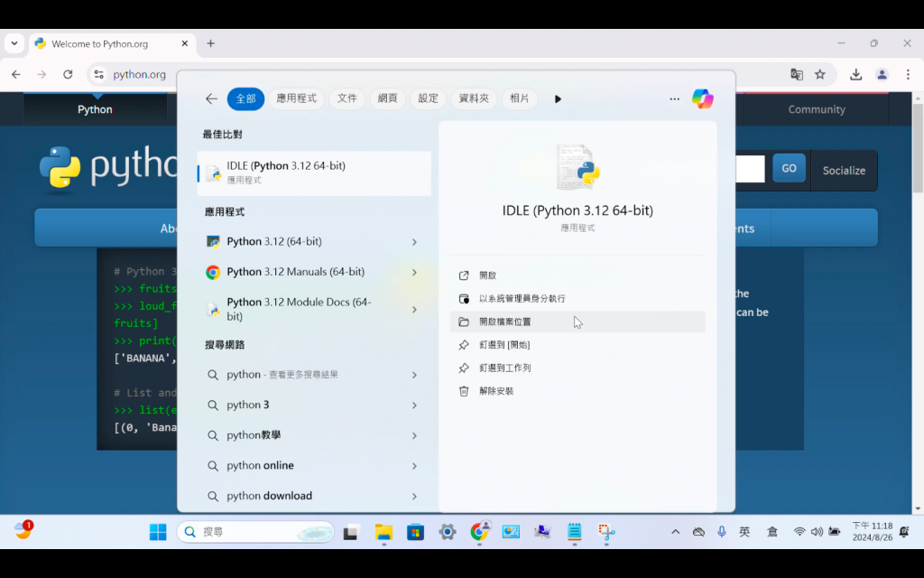Screen dimensions: 924x578
Task: Select the 文件 filter tab
Action: tap(347, 98)
